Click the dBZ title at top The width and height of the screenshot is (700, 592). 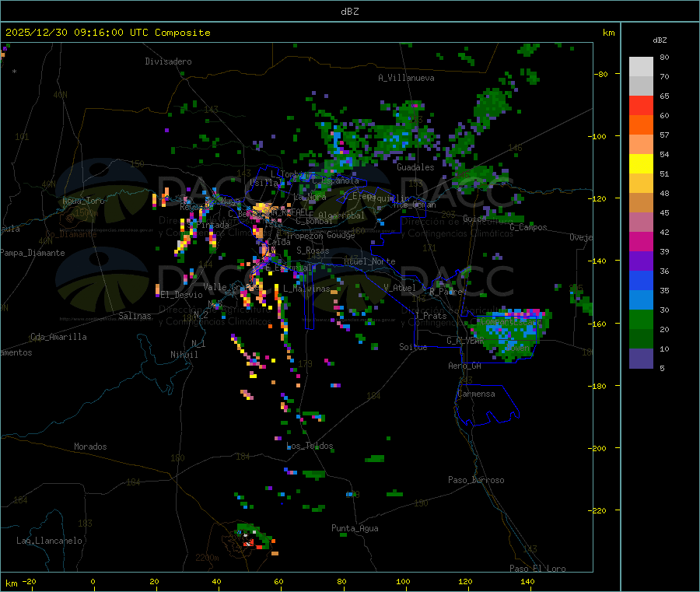click(x=349, y=12)
